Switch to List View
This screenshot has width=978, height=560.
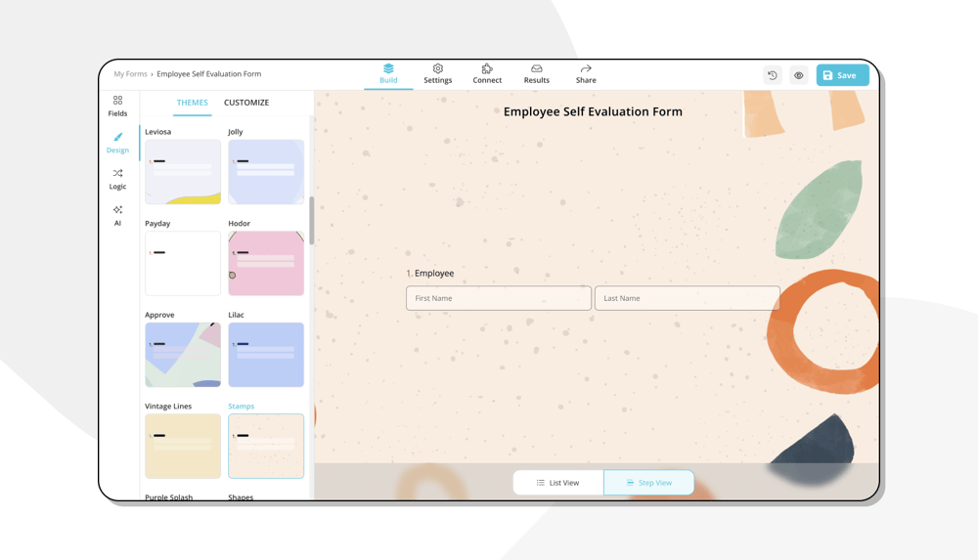pos(557,483)
